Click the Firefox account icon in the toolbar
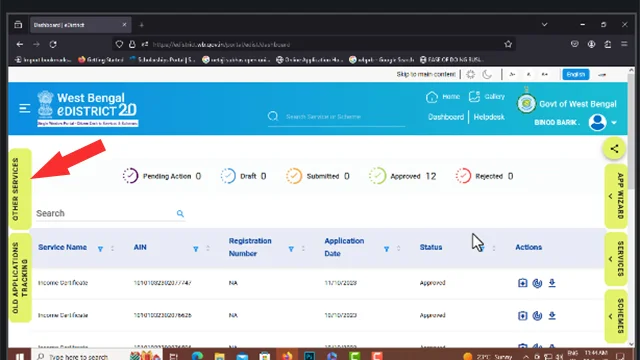Image resolution: width=640 pixels, height=360 pixels. tap(591, 44)
